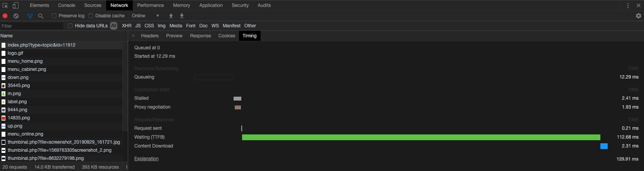Switch to the Performance tab

150,5
